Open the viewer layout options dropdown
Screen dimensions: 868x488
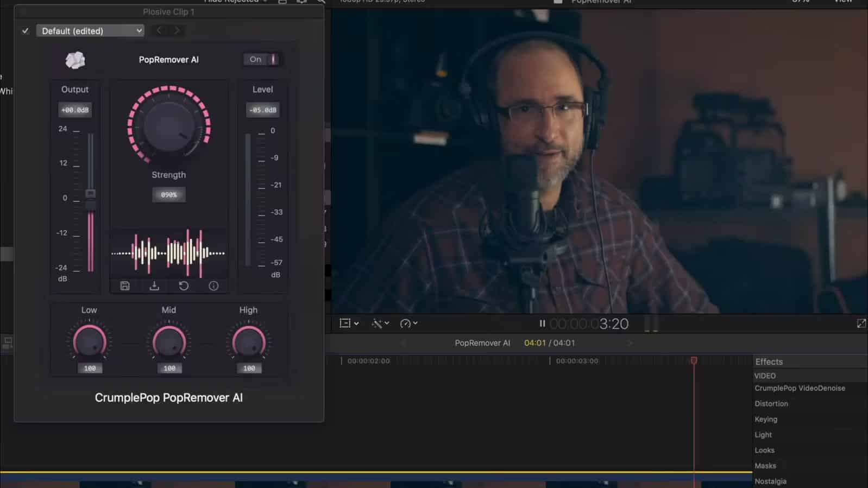(349, 324)
